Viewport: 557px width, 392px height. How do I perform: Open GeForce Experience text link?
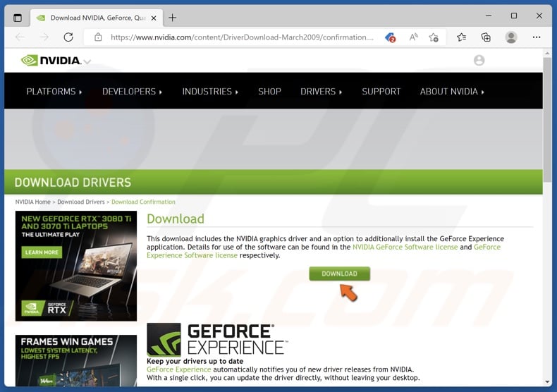pyautogui.click(x=178, y=369)
